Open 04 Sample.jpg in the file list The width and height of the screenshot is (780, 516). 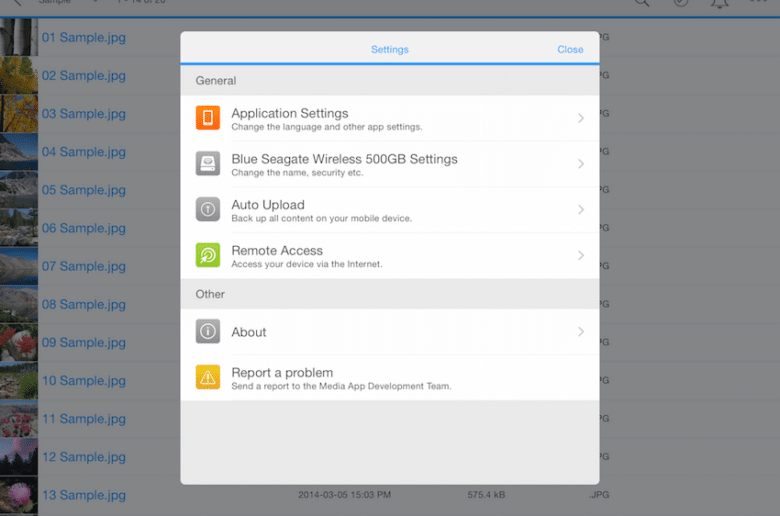84,152
